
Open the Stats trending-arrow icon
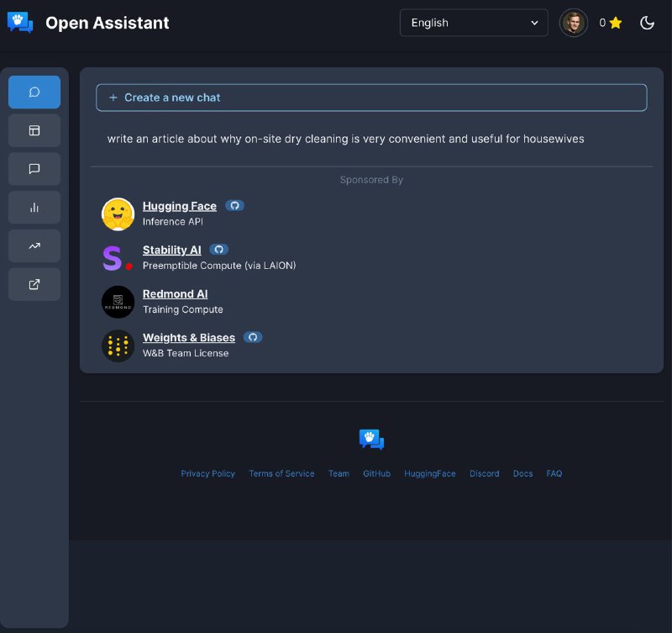(x=34, y=245)
